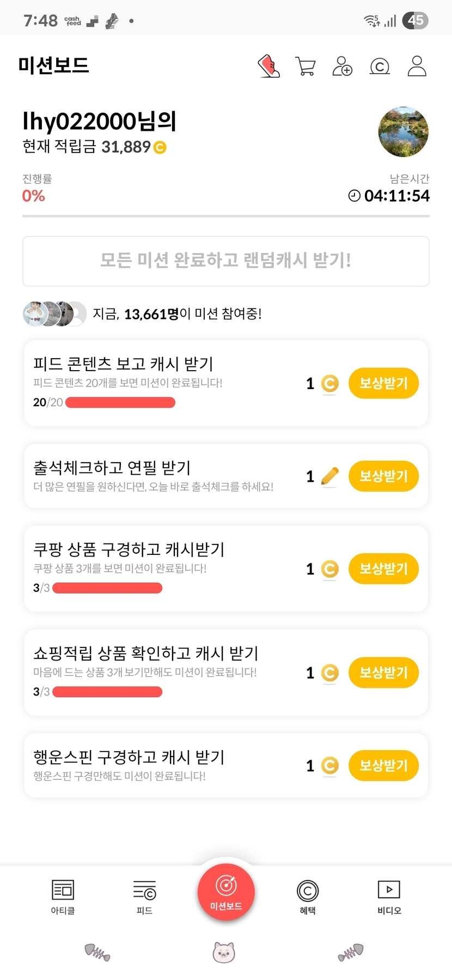Open the shopping cart icon
The height and width of the screenshot is (980, 452).
click(x=306, y=66)
